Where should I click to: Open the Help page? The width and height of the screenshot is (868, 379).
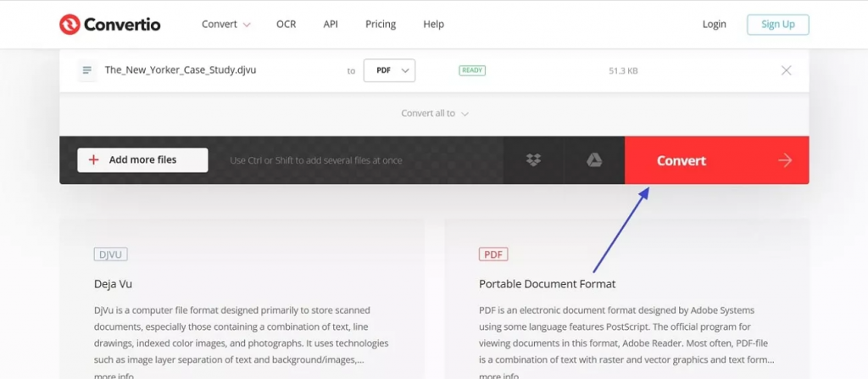pyautogui.click(x=433, y=25)
